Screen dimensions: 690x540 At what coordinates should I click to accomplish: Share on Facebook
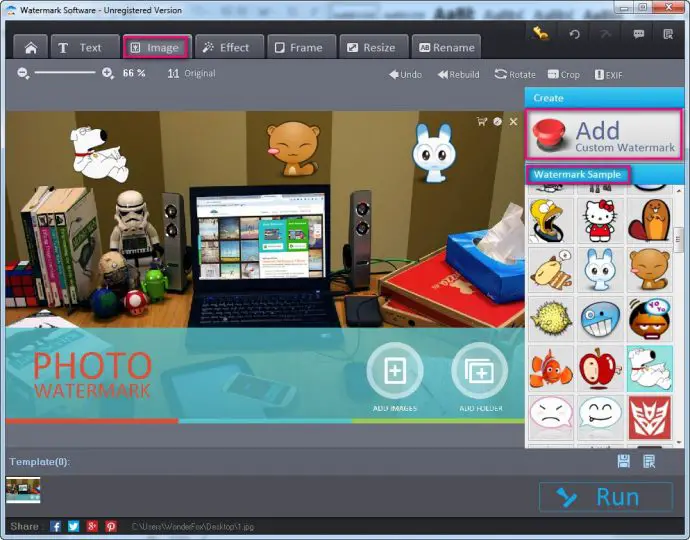56,526
